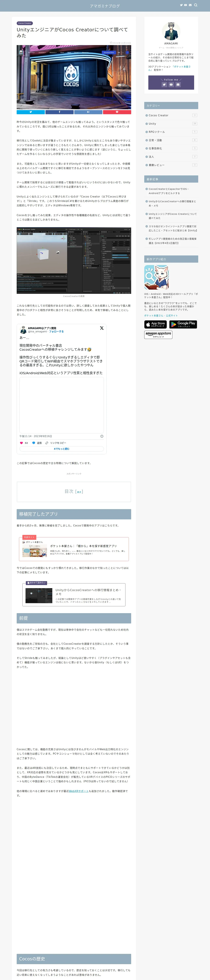Click the アマガミナブログ site title

point(105,6)
